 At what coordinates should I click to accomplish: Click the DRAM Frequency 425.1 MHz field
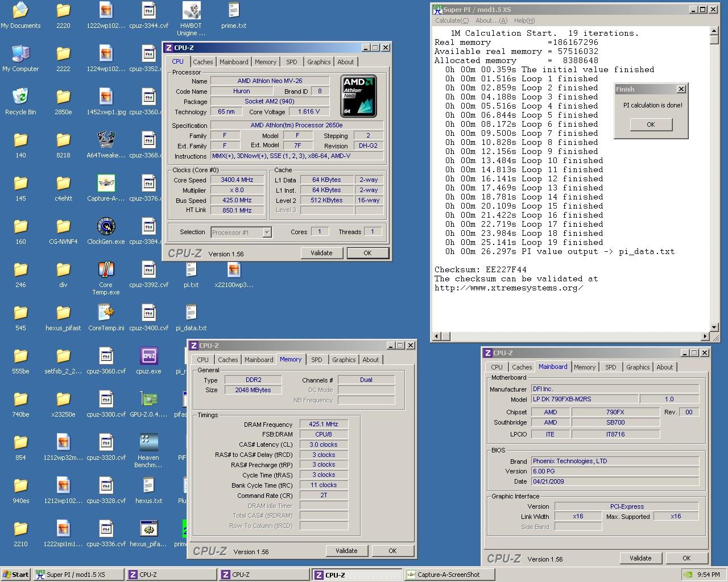324,424
